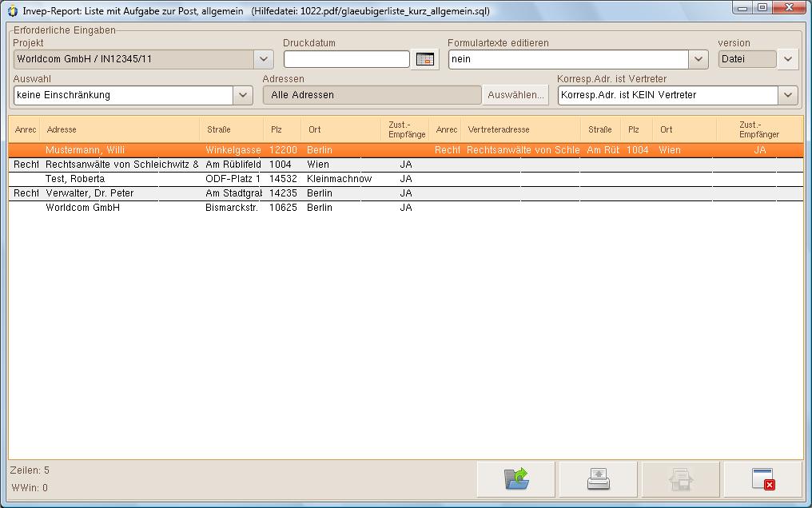Click the greyed-out print preview icon button
The width and height of the screenshot is (812, 508).
(680, 479)
